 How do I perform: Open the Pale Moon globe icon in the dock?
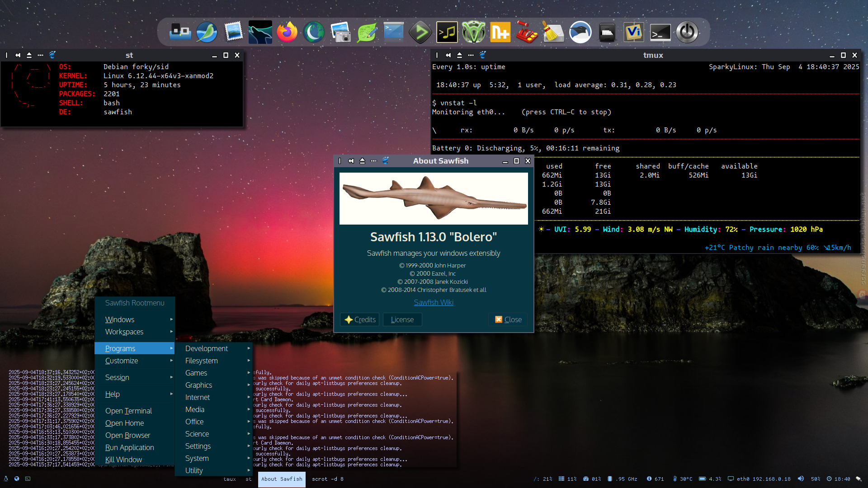(314, 33)
